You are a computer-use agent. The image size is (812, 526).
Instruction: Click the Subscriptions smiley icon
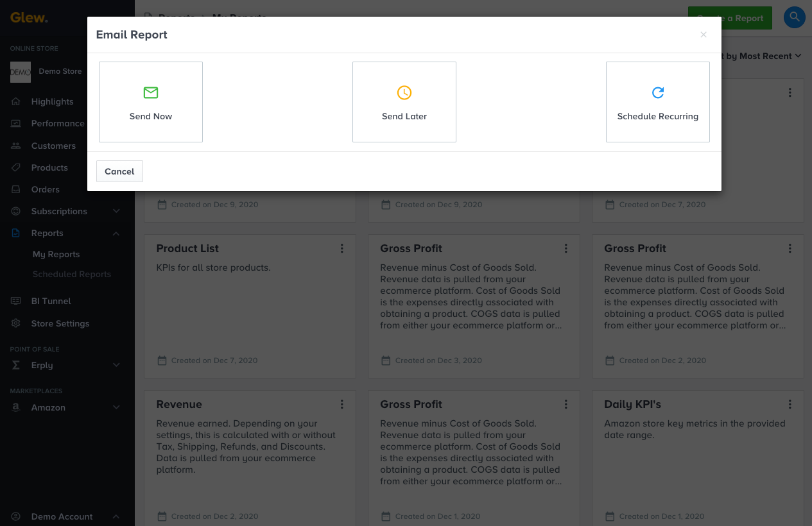tap(17, 211)
